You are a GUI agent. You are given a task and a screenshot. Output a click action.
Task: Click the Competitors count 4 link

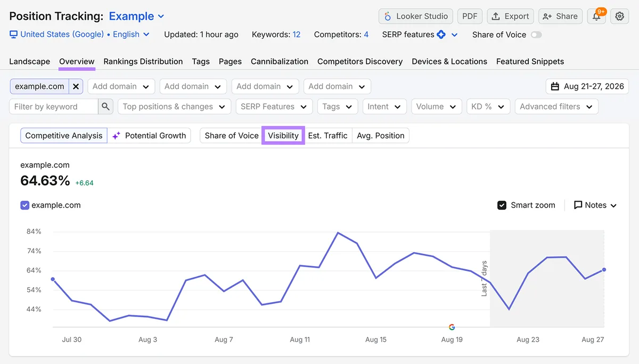(x=366, y=35)
